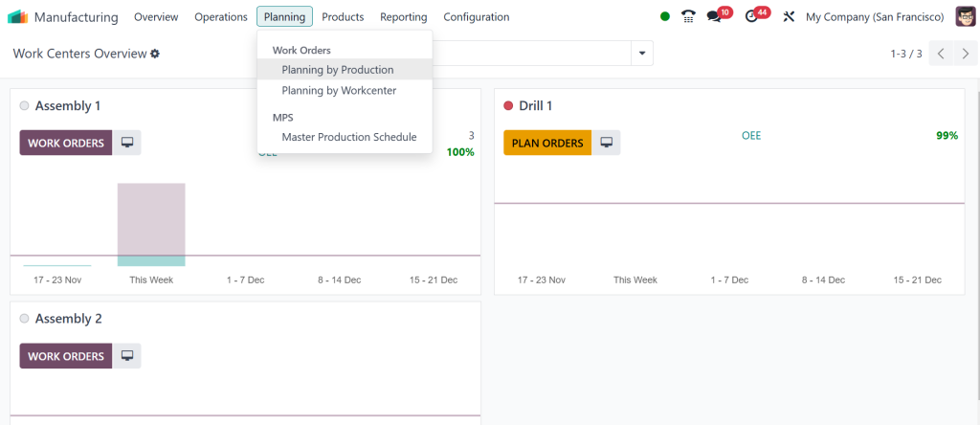Open the debug tools wrench icon
Image resolution: width=980 pixels, height=425 pixels.
click(x=789, y=17)
